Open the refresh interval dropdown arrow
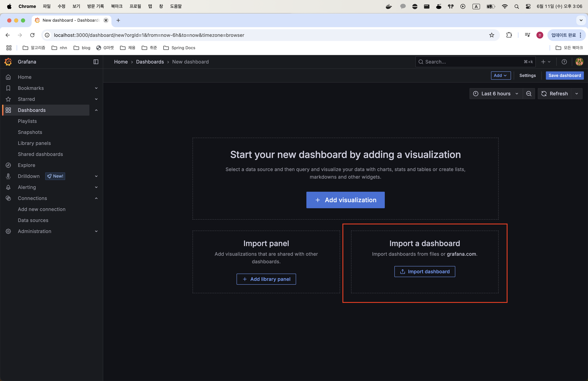Image resolution: width=588 pixels, height=381 pixels. [x=577, y=94]
